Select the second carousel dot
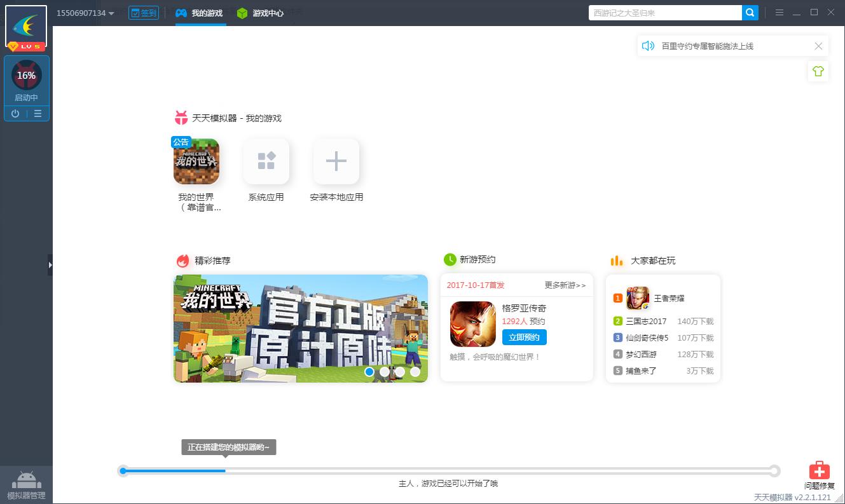Viewport: 845px width, 504px height. click(x=385, y=372)
